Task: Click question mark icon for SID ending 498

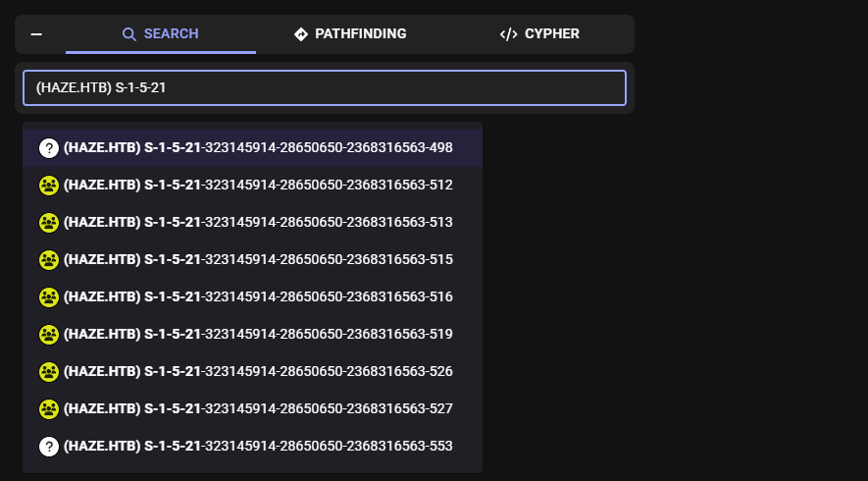Action: (x=49, y=148)
